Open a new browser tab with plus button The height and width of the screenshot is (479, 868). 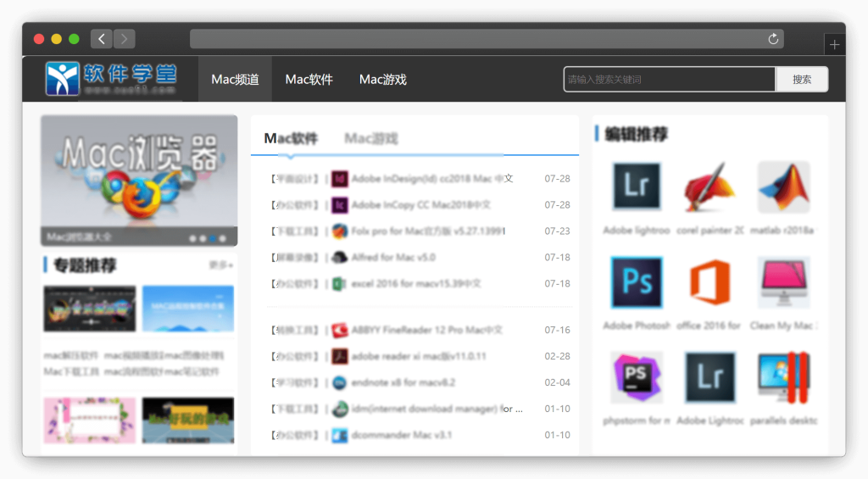(x=834, y=45)
